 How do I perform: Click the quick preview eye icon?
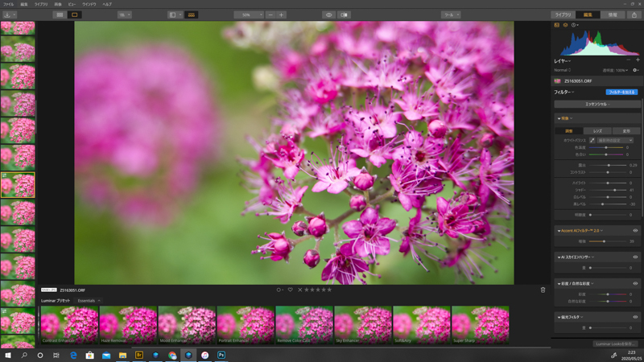point(329,14)
